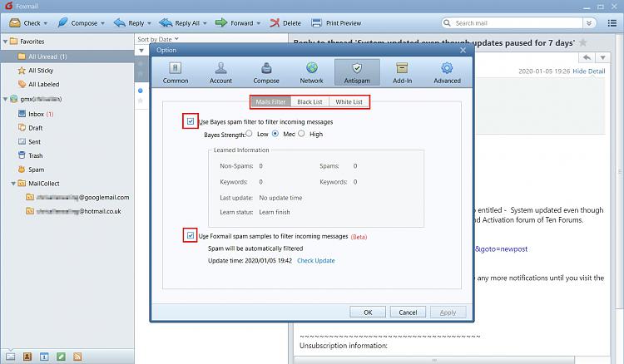Open the calendar icon in bottom bar
The width and height of the screenshot is (624, 364).
[44, 357]
